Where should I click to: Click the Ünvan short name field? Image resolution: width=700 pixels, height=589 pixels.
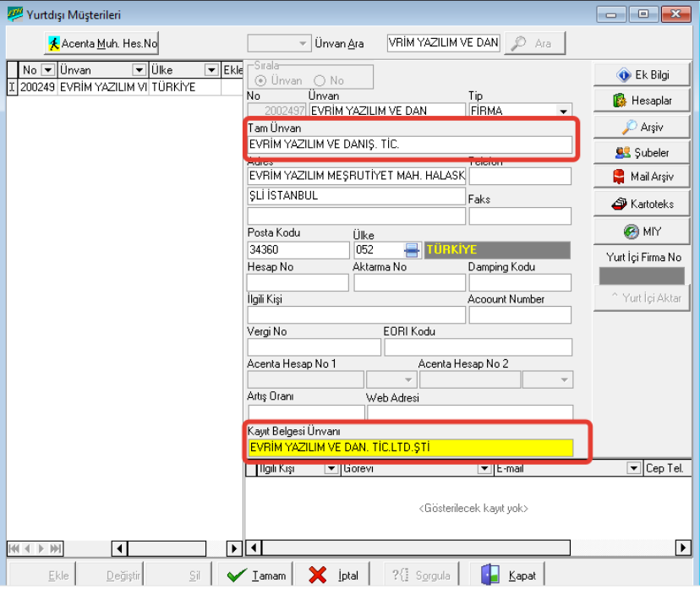tap(387, 111)
